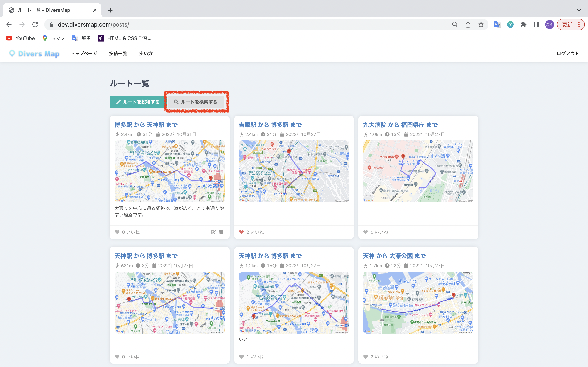Click the trash icon on 博多駅 card
This screenshot has width=588, height=367.
pyautogui.click(x=221, y=232)
